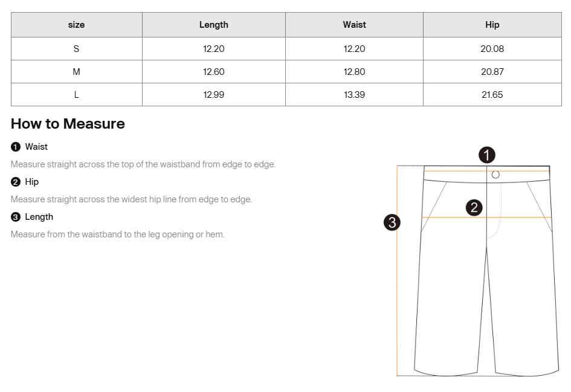The height and width of the screenshot is (392, 571).
Task: Click the L size row label
Action: coord(76,95)
